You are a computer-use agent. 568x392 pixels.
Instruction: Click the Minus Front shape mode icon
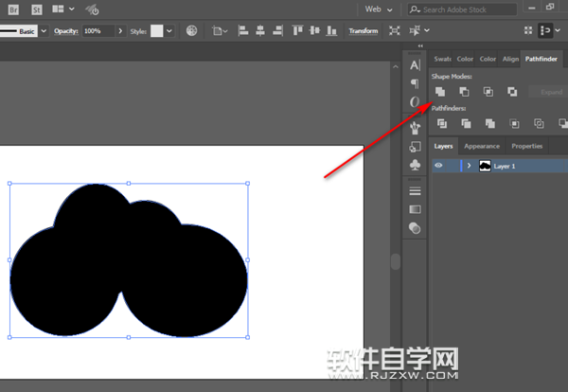click(x=464, y=92)
